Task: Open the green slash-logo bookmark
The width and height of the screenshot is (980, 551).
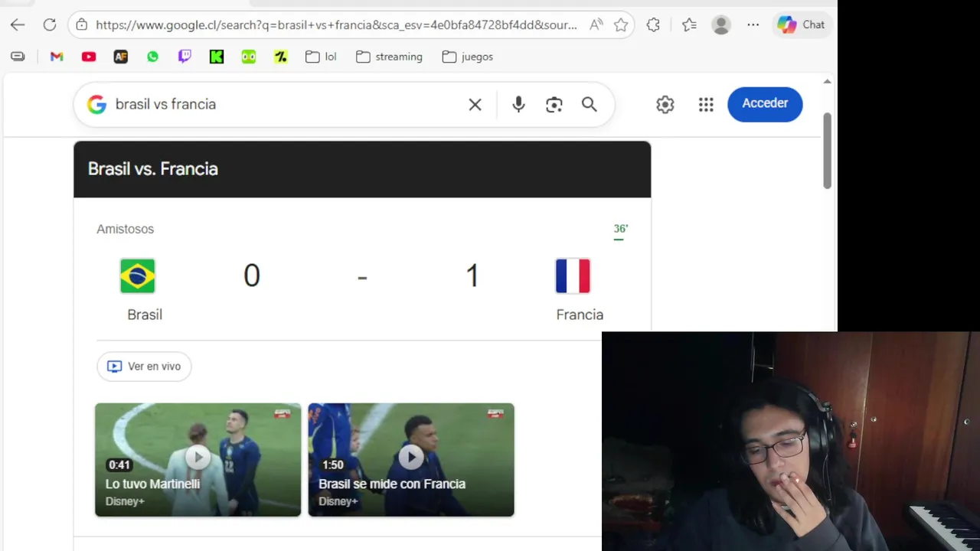Action: pyautogui.click(x=281, y=57)
